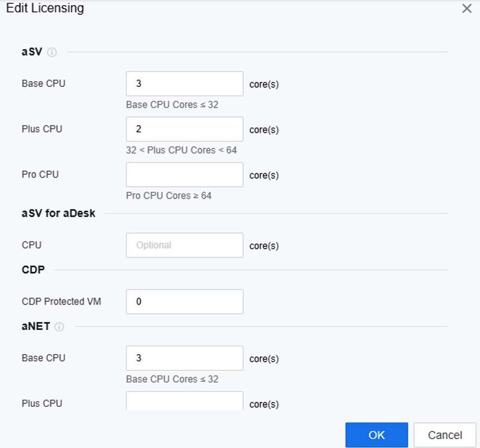Click the aNET Base CPU input field
480x448 pixels.
click(x=185, y=358)
